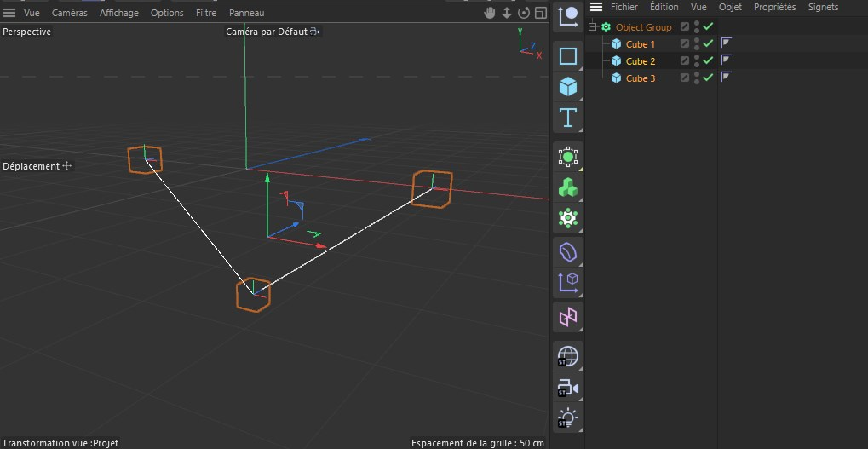Click the light object icon
The width and height of the screenshot is (868, 449).
568,418
